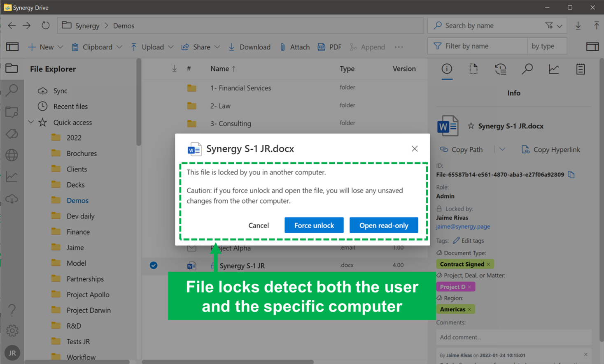Open the globe sidebar icon
Image resolution: width=604 pixels, height=364 pixels.
12,155
